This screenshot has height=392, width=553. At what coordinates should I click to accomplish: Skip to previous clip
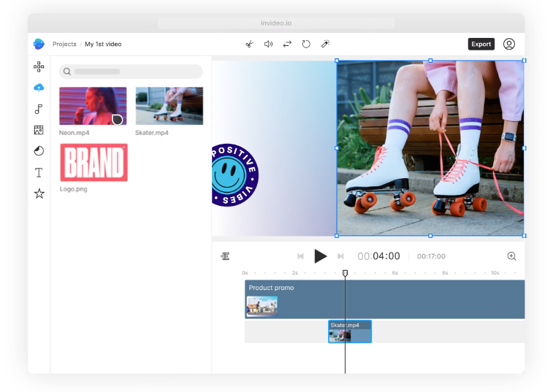point(300,256)
